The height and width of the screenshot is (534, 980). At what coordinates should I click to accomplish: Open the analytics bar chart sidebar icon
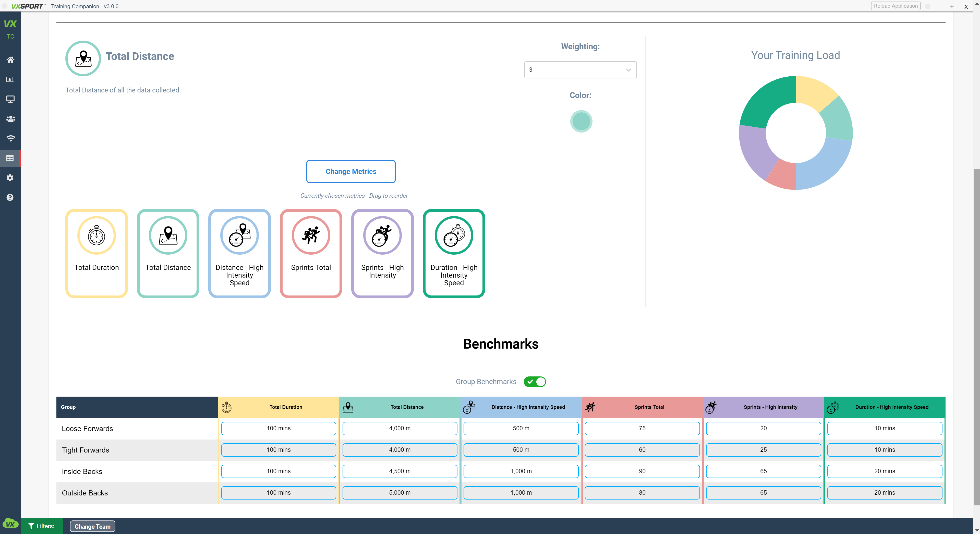point(10,79)
